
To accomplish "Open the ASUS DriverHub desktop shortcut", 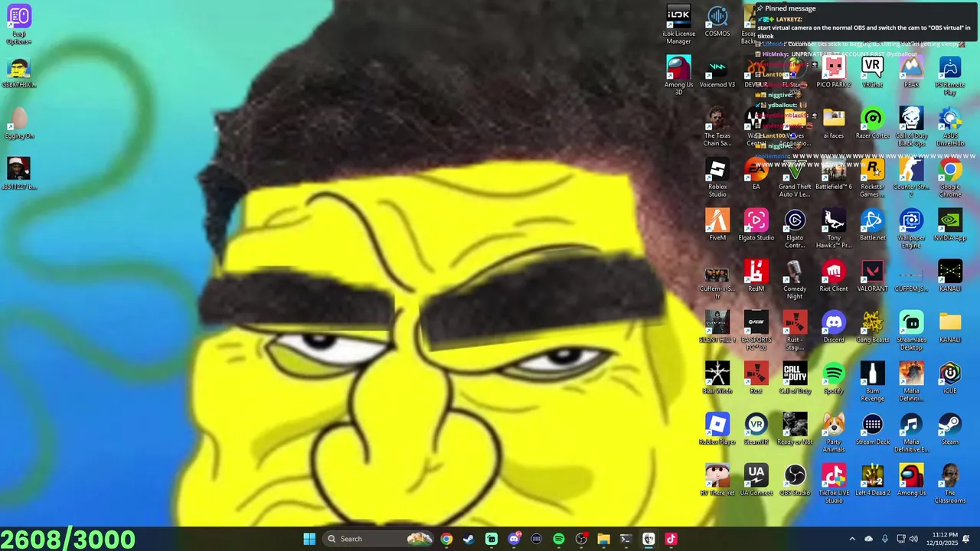I will click(x=950, y=127).
